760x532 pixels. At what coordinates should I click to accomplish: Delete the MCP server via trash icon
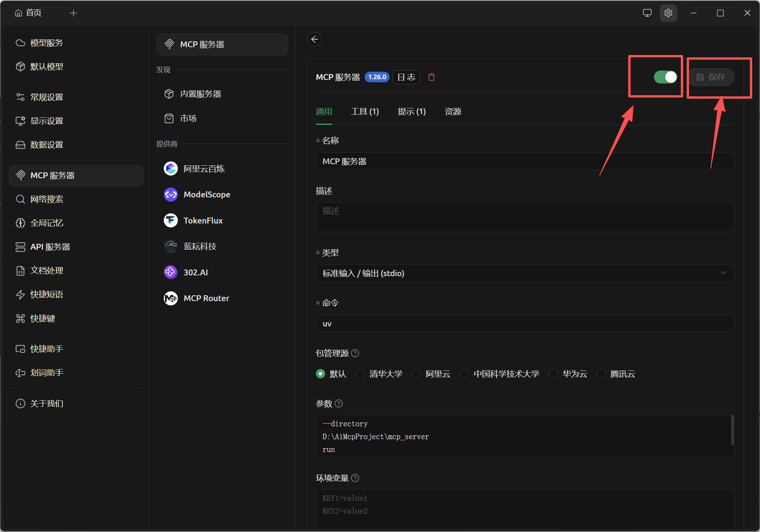pyautogui.click(x=431, y=77)
